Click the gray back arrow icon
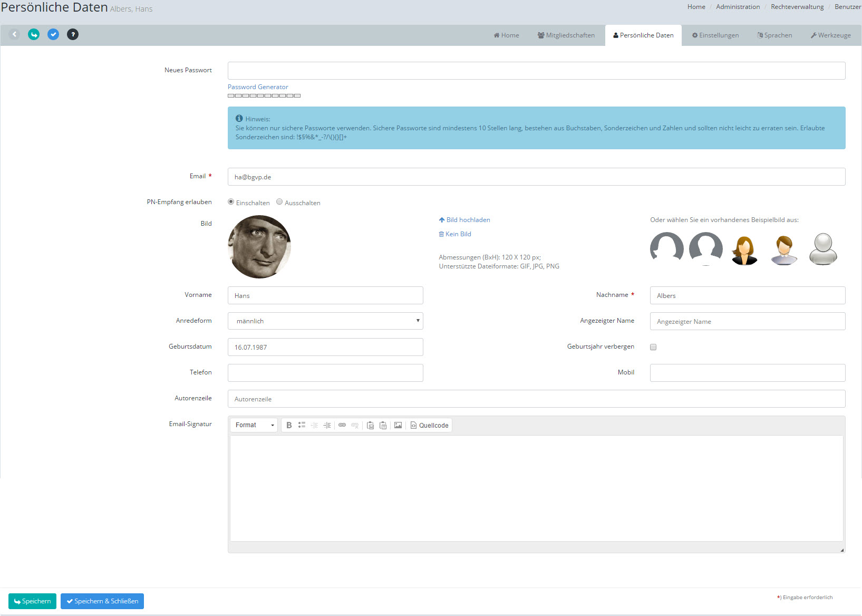The image size is (862, 616). click(14, 34)
